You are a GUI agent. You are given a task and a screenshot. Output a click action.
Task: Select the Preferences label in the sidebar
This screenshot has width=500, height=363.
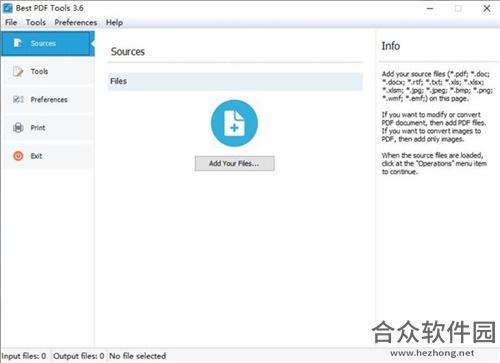point(49,100)
